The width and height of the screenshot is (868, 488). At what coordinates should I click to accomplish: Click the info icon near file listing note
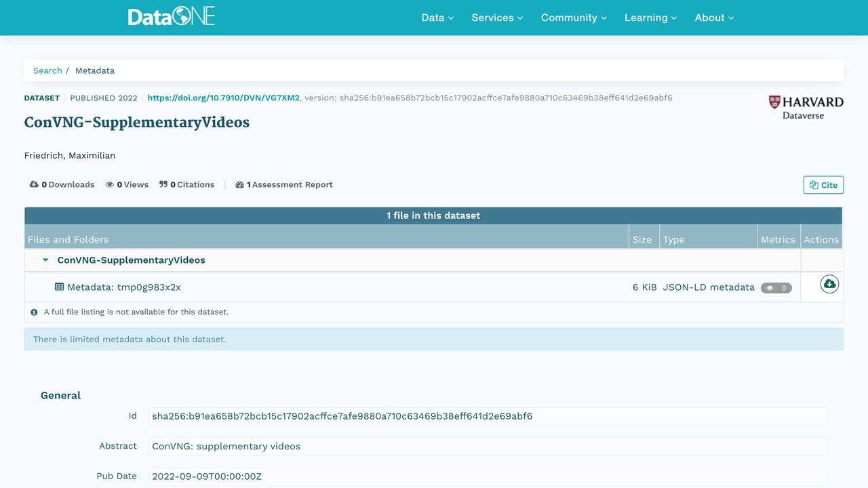coord(34,312)
